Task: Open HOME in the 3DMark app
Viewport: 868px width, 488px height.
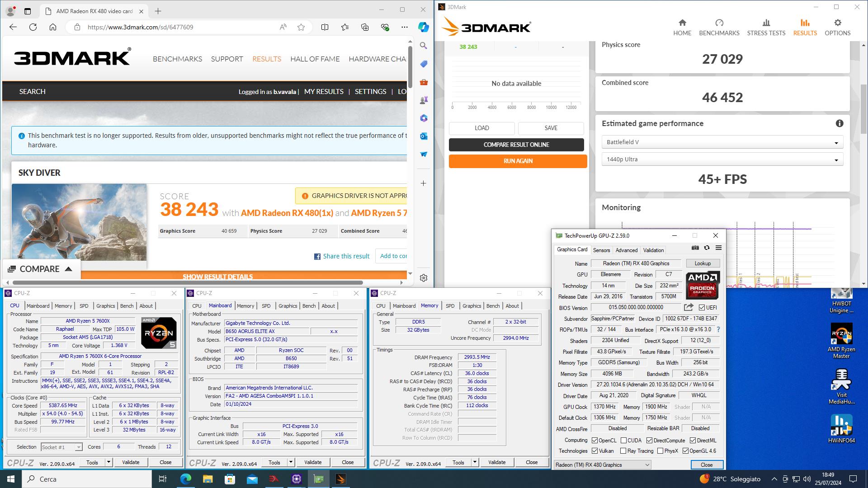Action: 682,27
